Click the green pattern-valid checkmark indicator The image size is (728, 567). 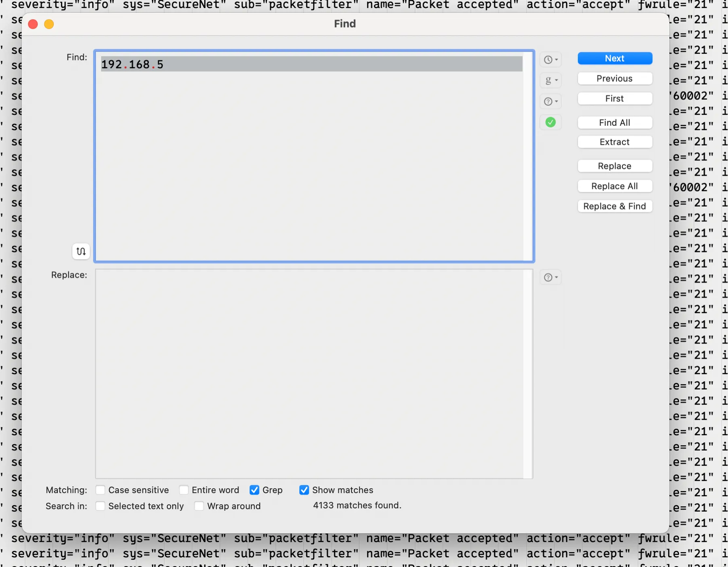(550, 122)
